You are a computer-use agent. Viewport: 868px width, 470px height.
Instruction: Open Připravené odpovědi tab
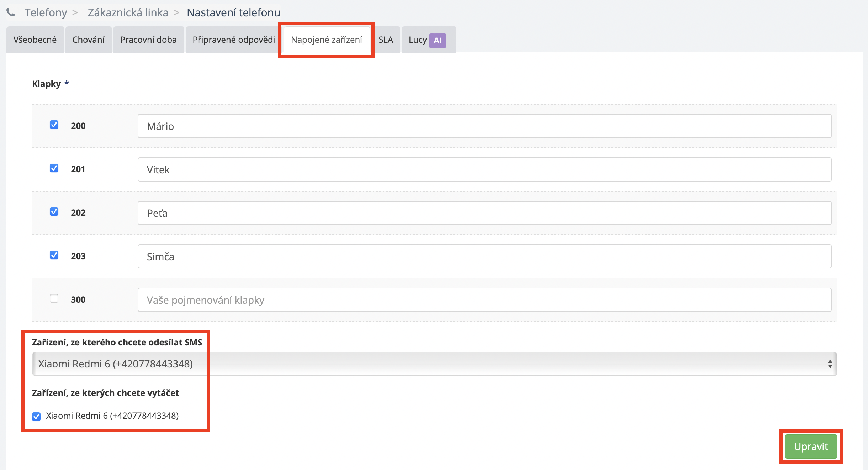tap(234, 40)
